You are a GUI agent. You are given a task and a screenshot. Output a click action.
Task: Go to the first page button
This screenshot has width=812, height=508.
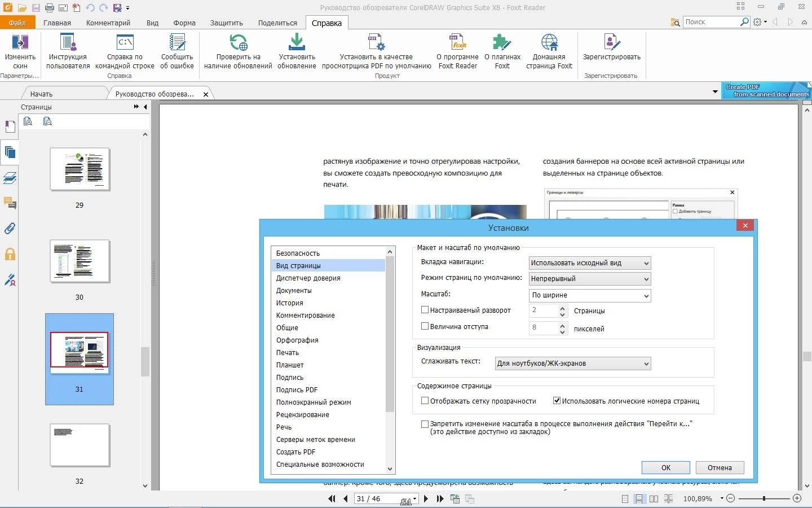pos(332,499)
